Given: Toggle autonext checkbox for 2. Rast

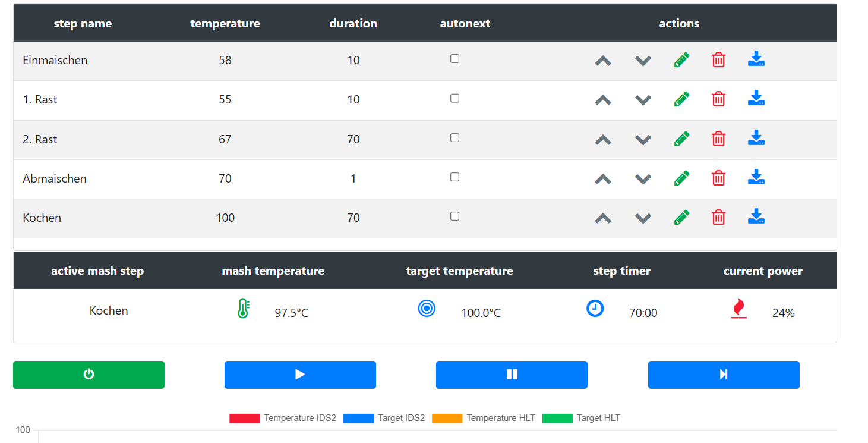Looking at the screenshot, I should pyautogui.click(x=454, y=138).
